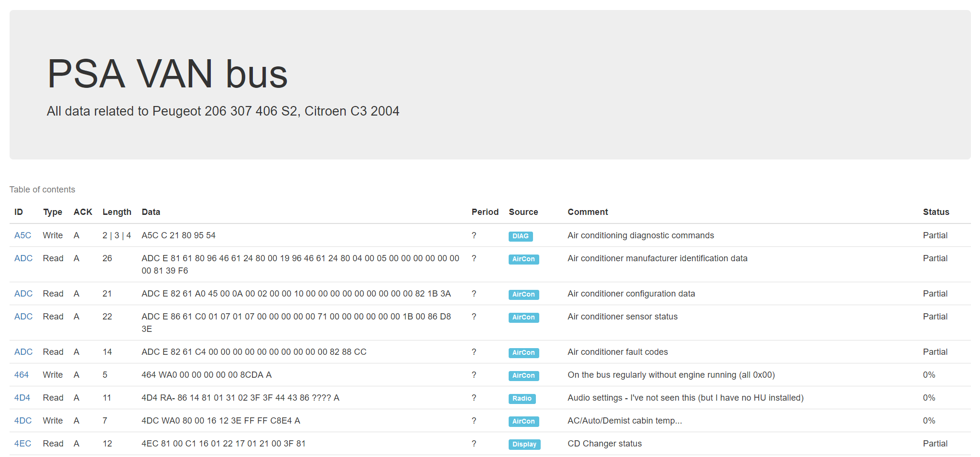Click 'Air conditioner manufacturer identification data' comment

pos(657,258)
